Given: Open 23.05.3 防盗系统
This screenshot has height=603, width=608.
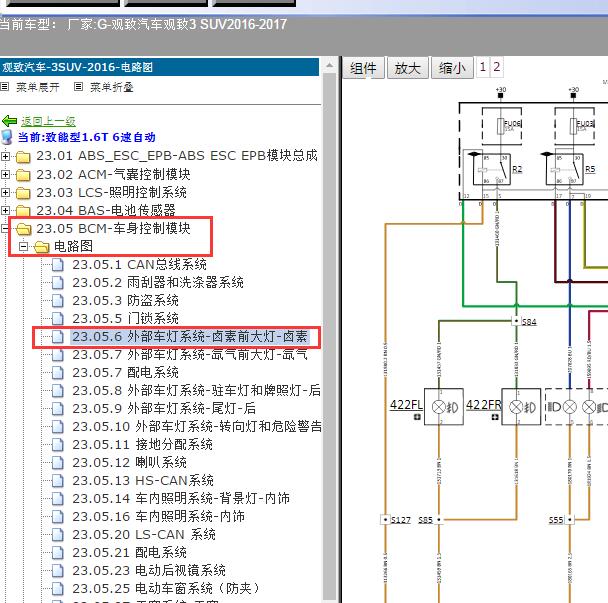Looking at the screenshot, I should tap(125, 301).
